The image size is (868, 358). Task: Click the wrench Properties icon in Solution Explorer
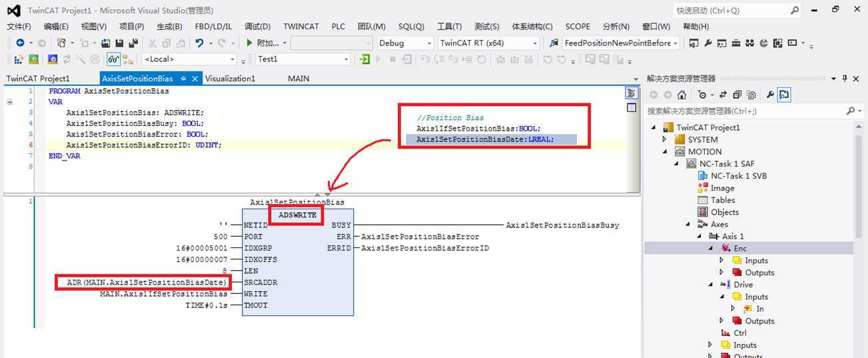click(x=770, y=95)
